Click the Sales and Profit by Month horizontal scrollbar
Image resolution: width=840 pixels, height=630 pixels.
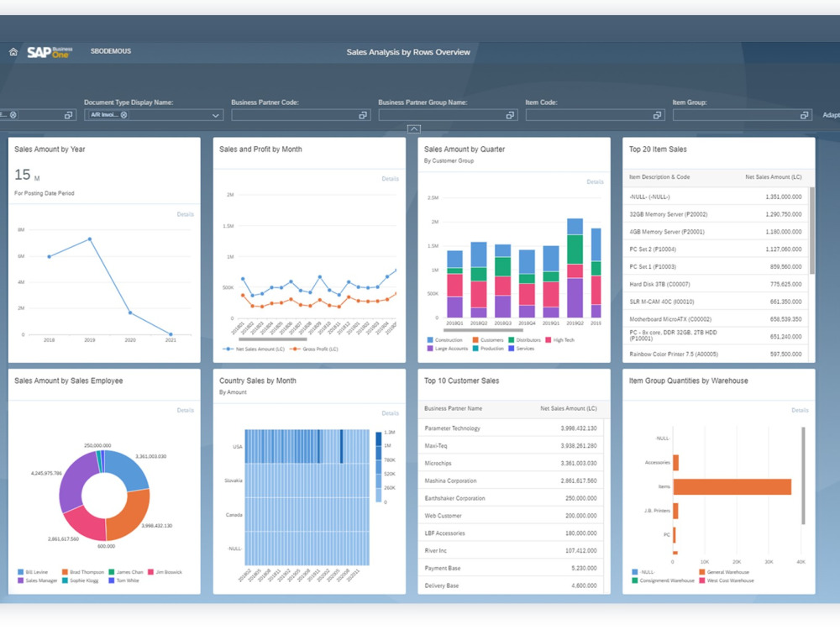[x=273, y=339]
